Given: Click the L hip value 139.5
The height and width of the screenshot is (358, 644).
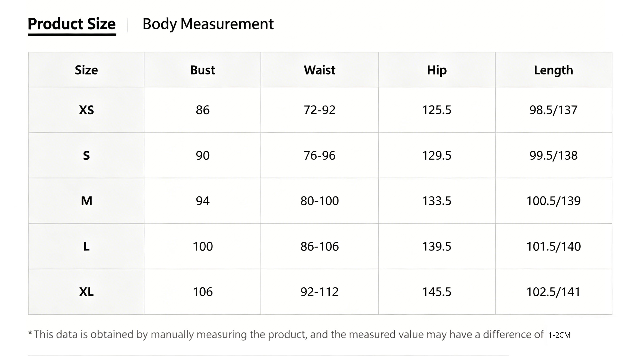Looking at the screenshot, I should (437, 246).
